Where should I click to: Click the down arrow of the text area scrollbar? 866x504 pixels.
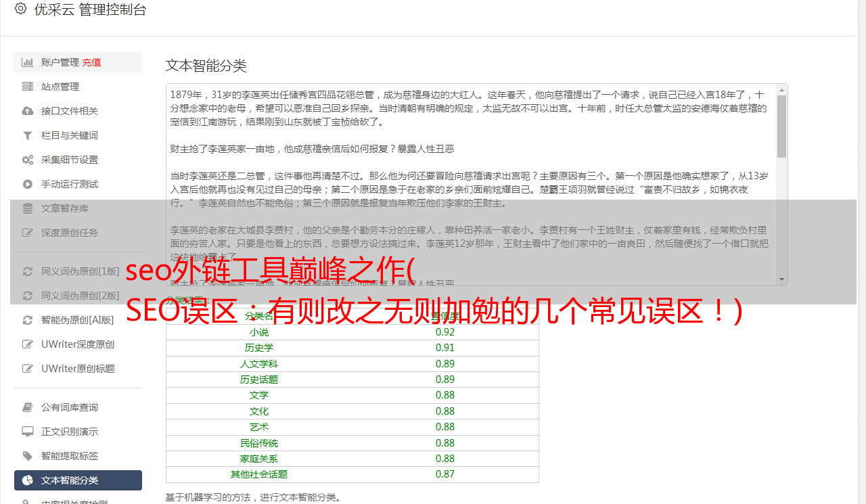(781, 279)
